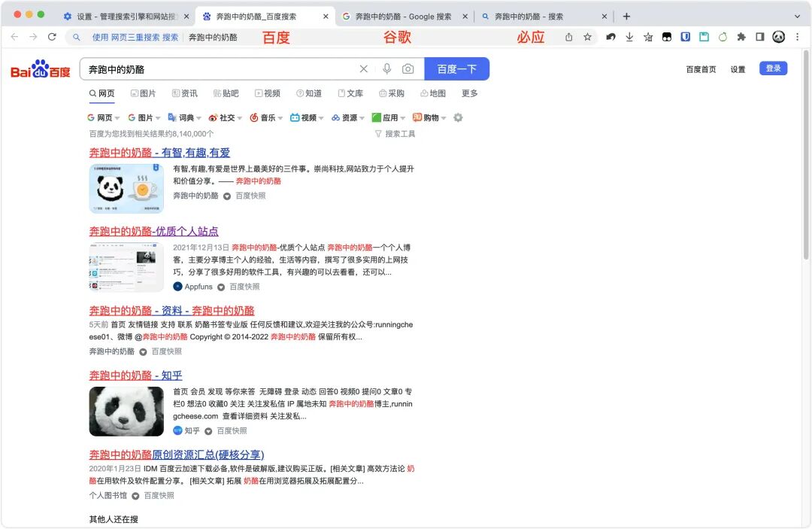The width and height of the screenshot is (812, 529).
Task: Select the Baidu 贴吧 category
Action: [x=226, y=93]
